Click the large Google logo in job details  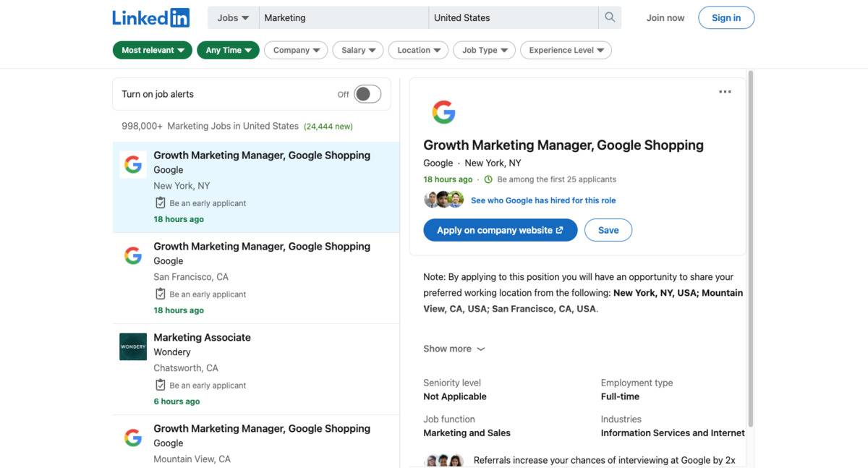pyautogui.click(x=443, y=112)
